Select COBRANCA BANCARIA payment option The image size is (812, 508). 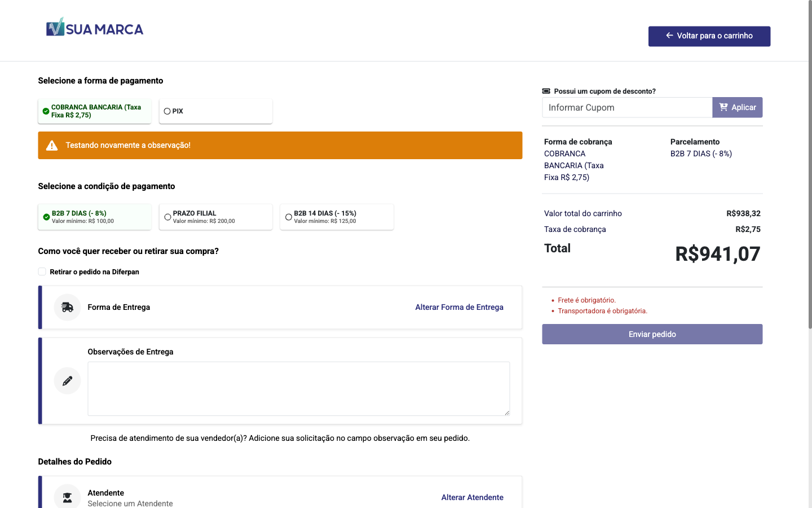click(94, 111)
